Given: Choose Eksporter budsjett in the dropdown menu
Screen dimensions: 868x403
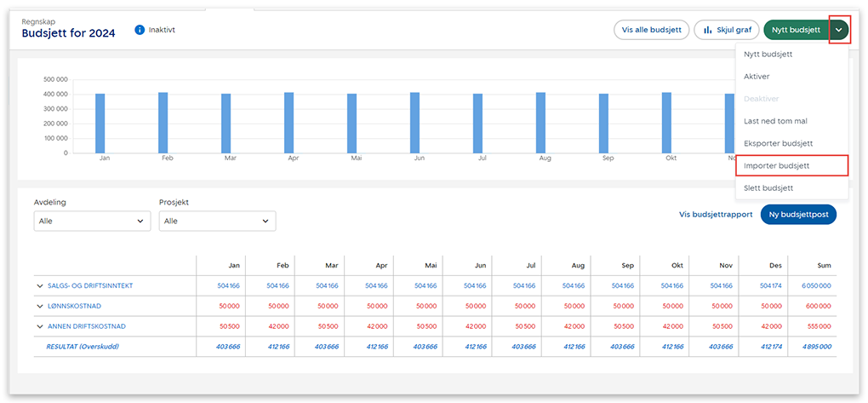Looking at the screenshot, I should (x=778, y=143).
